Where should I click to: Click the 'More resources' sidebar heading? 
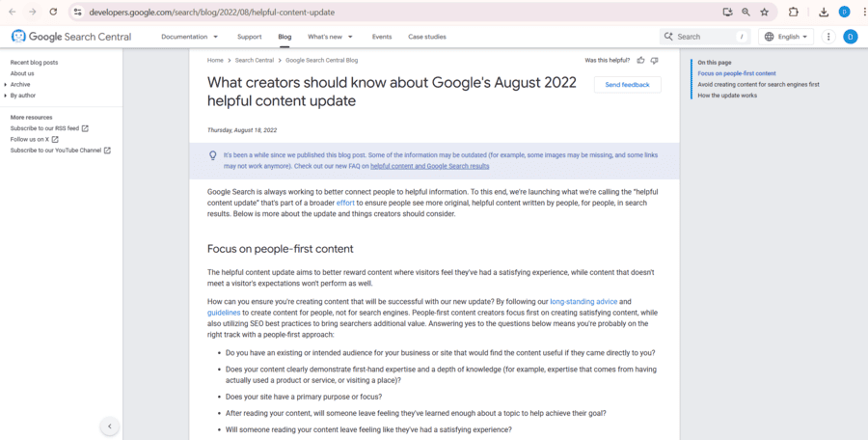(31, 117)
